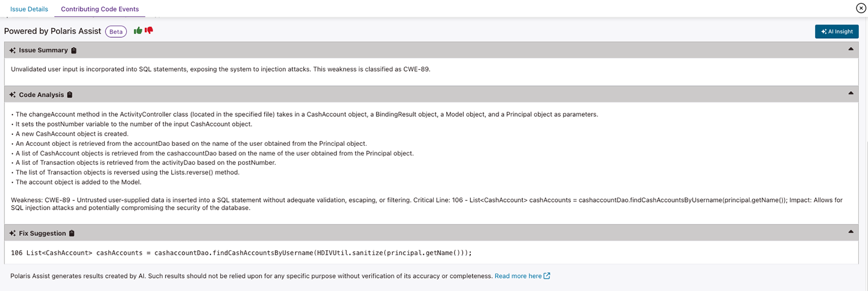Image resolution: width=868 pixels, height=291 pixels.
Task: Click the suggested fix code line 106
Action: (x=241, y=253)
